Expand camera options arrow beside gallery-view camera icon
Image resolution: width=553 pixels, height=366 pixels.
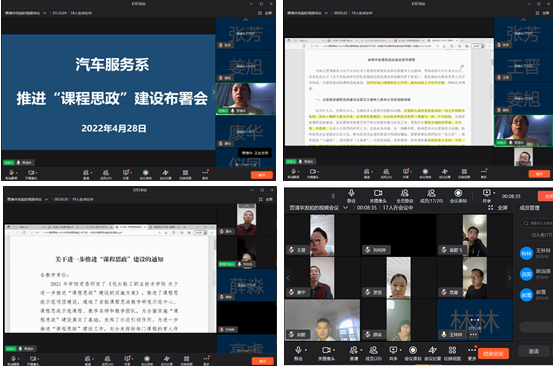click(334, 350)
